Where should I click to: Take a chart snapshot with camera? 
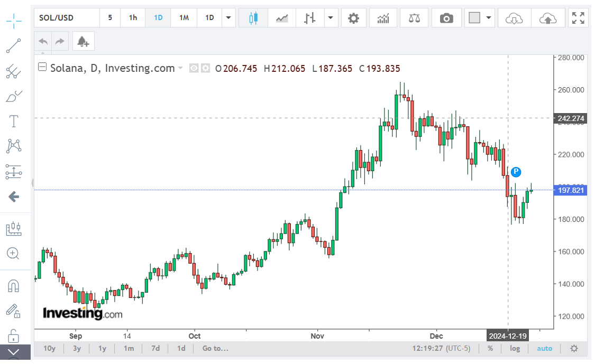[x=446, y=18]
